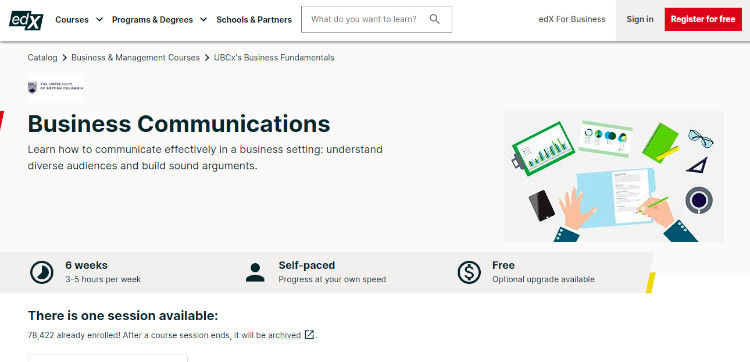Screen dimensions: 750x362
Task: Open the Programs & Degrees menu
Action: pyautogui.click(x=153, y=20)
